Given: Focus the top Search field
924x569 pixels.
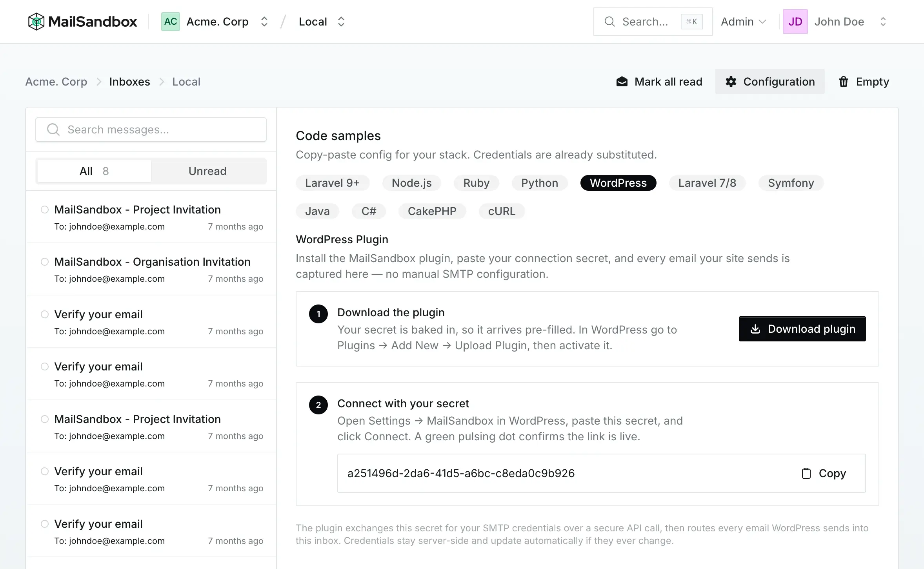Looking at the screenshot, I should click(653, 22).
